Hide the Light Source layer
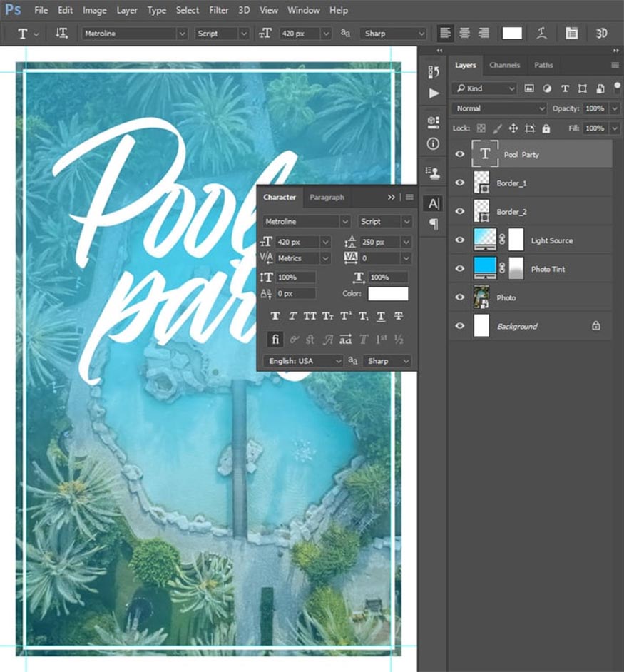This screenshot has width=624, height=672. coord(460,240)
